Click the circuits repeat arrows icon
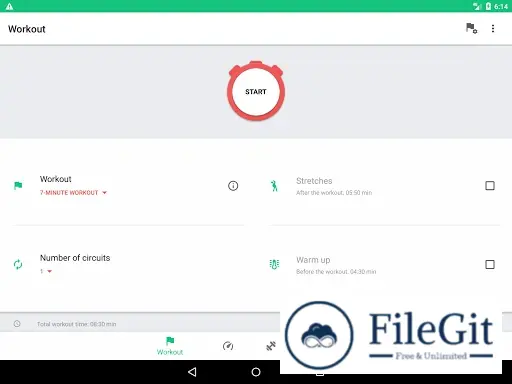The height and width of the screenshot is (384, 512). tap(18, 264)
